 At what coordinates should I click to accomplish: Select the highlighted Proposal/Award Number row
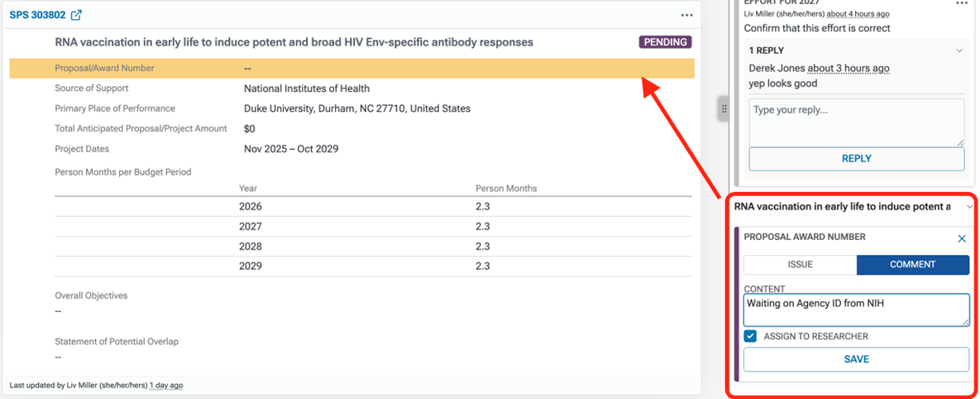pyautogui.click(x=351, y=68)
